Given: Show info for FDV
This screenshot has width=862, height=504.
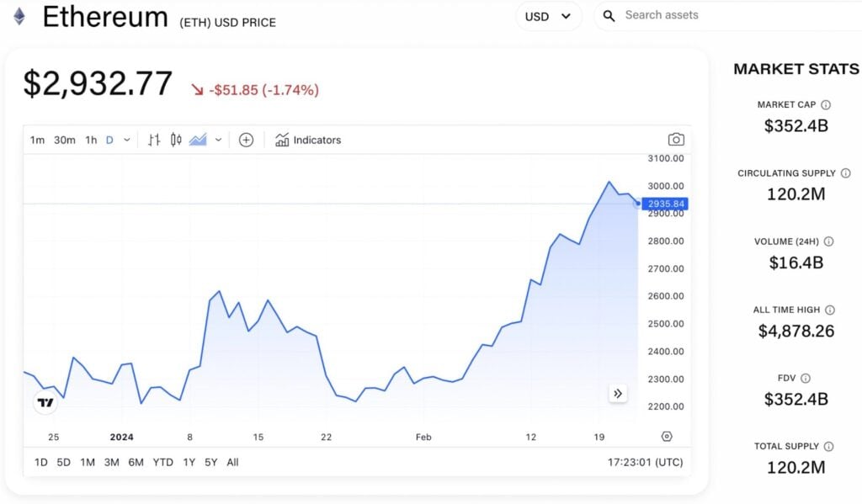Looking at the screenshot, I should [806, 378].
